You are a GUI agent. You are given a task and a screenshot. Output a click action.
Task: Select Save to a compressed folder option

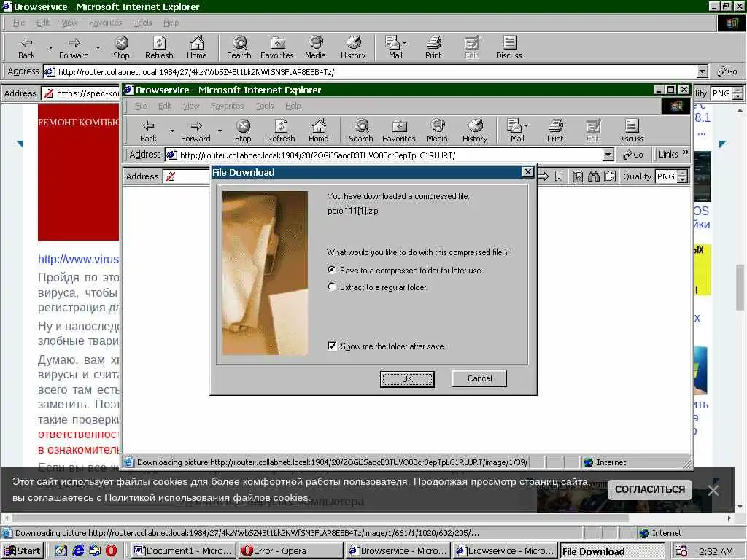point(332,270)
